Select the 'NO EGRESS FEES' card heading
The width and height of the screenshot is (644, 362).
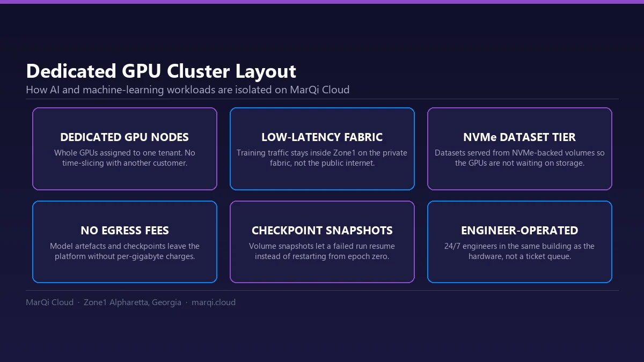click(x=125, y=231)
